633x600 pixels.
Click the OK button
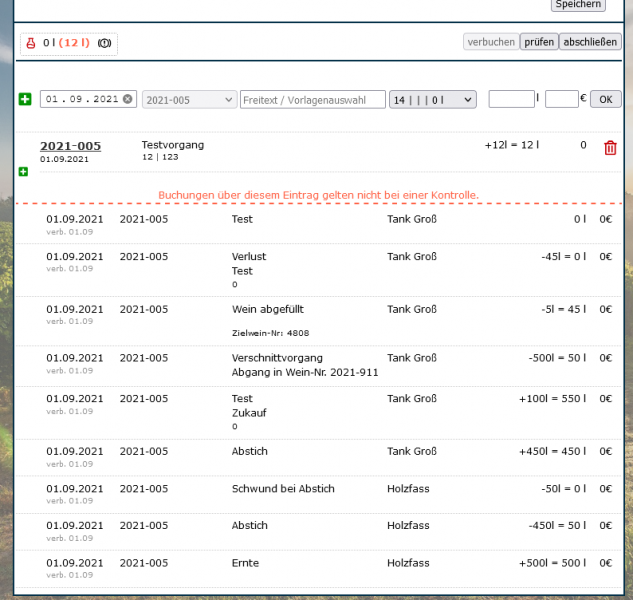coord(605,99)
